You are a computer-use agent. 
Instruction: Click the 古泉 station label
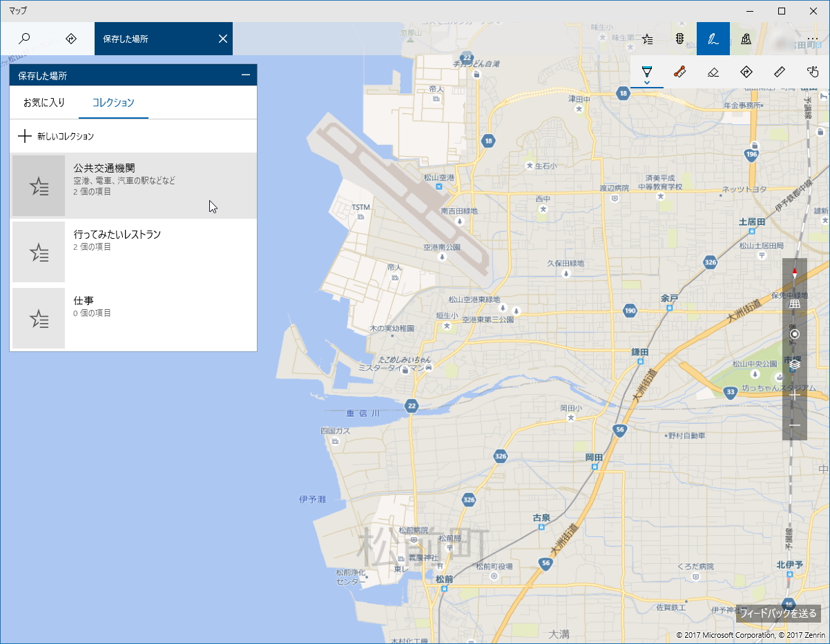click(541, 518)
